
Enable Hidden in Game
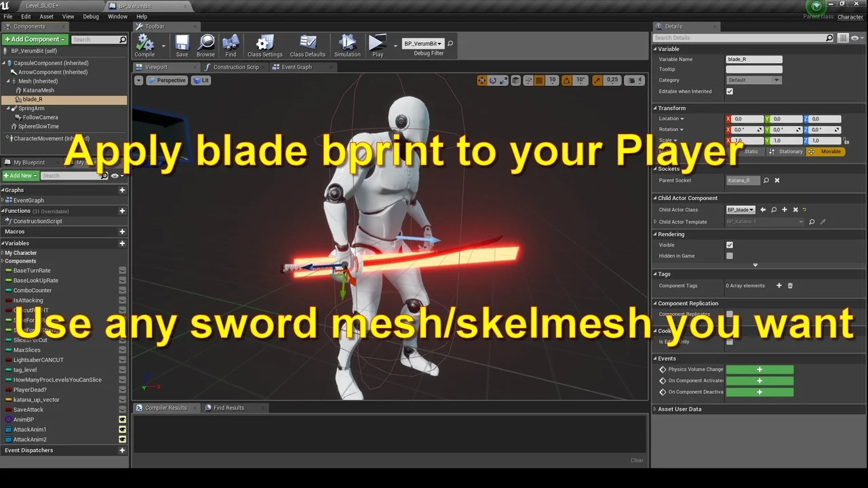tap(730, 256)
